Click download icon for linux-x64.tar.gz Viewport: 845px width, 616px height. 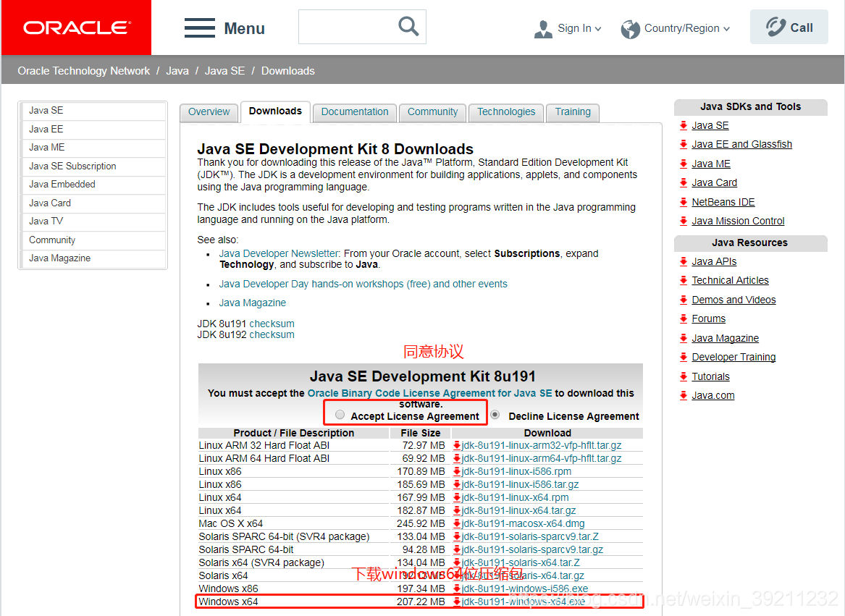click(457, 510)
